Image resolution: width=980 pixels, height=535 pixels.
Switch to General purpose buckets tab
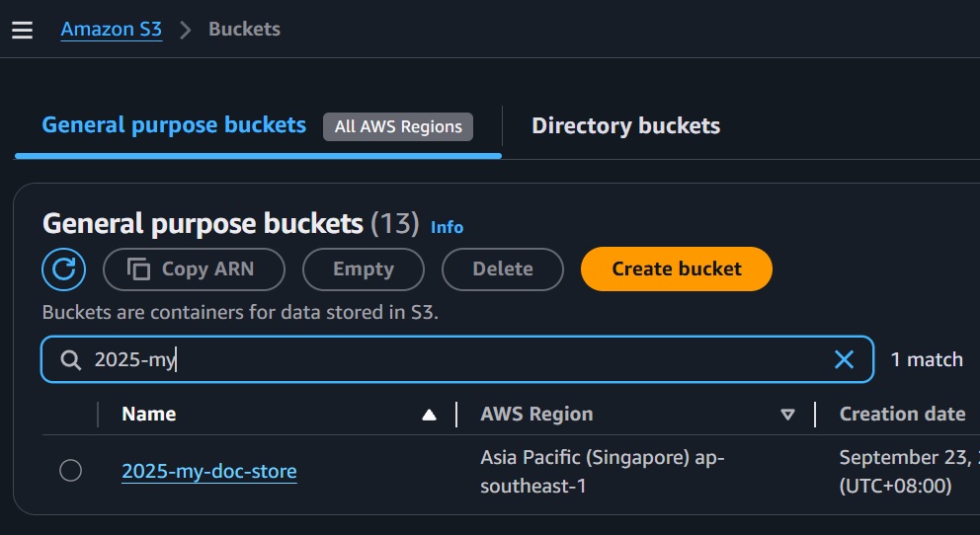(174, 125)
